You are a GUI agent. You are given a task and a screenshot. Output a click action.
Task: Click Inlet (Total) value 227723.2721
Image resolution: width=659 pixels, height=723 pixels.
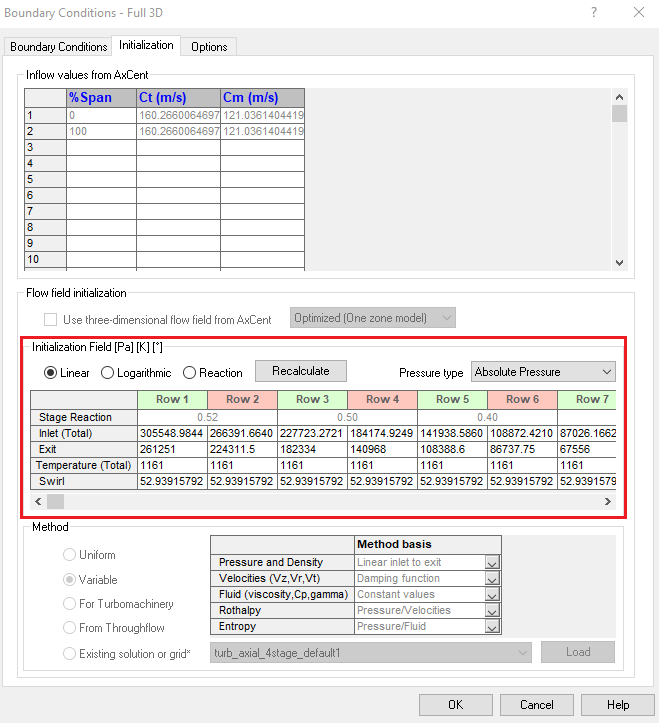pos(313,433)
